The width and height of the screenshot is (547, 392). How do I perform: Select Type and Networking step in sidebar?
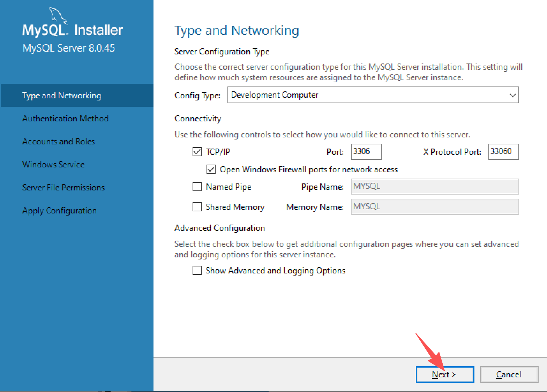click(77, 95)
